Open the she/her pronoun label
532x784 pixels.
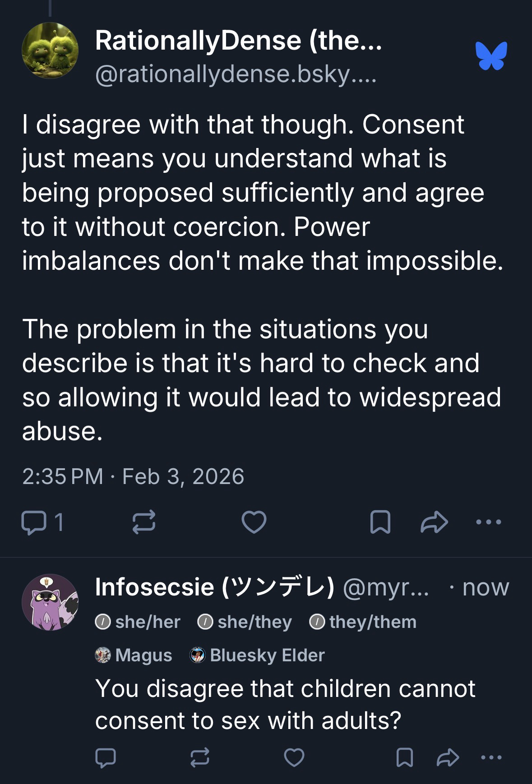click(138, 622)
